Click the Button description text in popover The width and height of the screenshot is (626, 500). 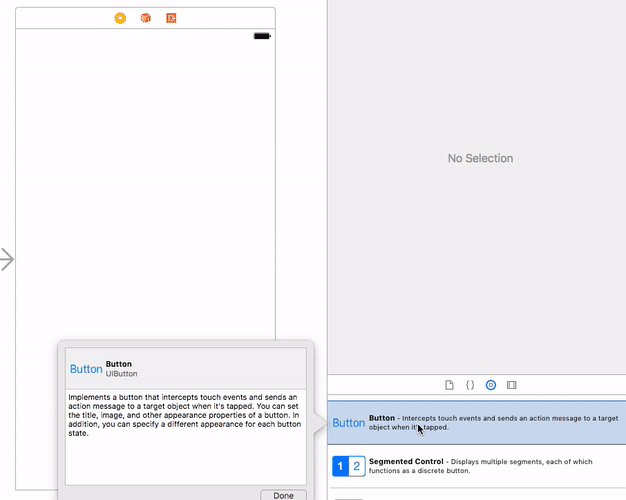[184, 415]
